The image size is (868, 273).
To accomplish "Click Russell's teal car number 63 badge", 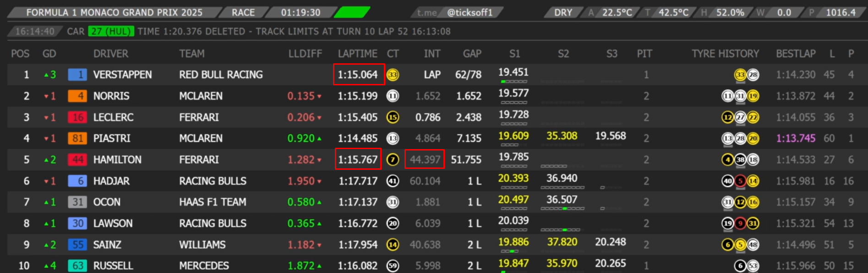I will tap(77, 266).
